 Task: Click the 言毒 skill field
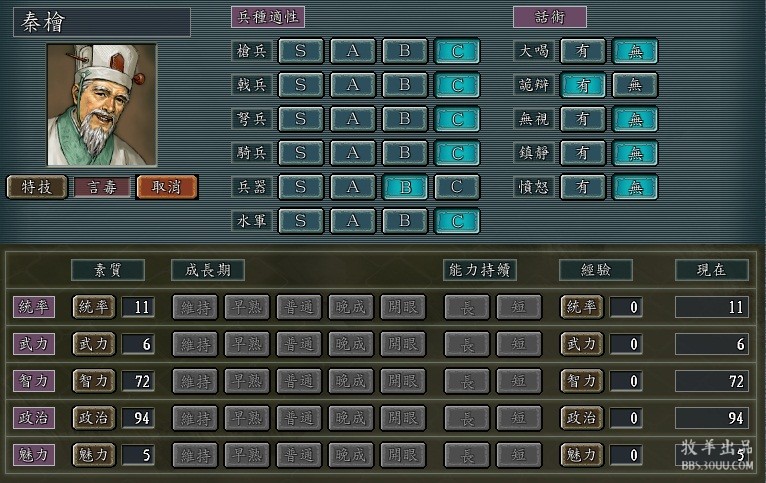pos(102,187)
